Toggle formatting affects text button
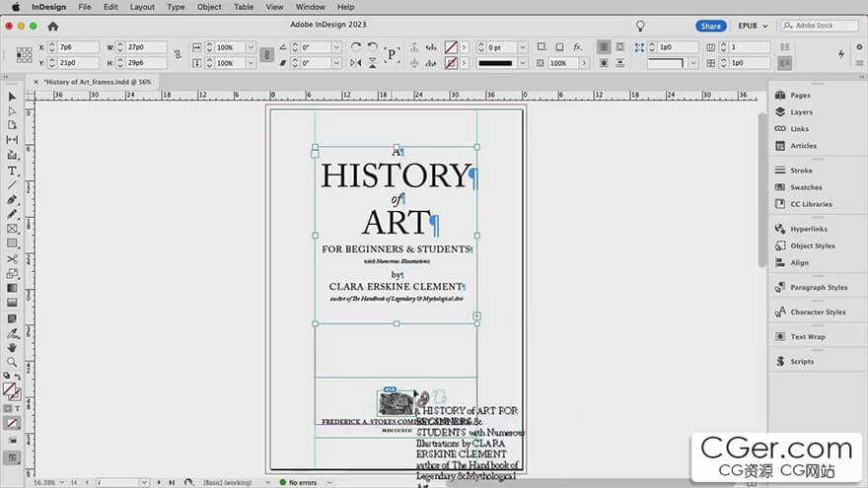The image size is (868, 488). [x=17, y=408]
